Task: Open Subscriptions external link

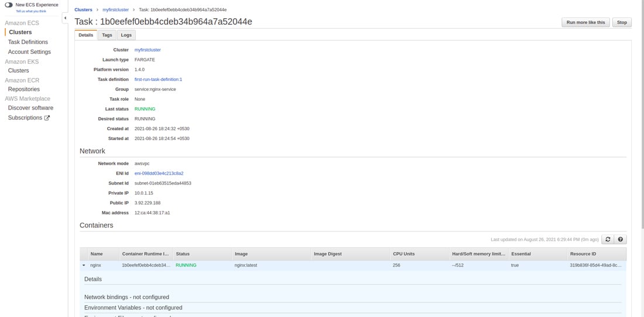Action: pyautogui.click(x=29, y=118)
